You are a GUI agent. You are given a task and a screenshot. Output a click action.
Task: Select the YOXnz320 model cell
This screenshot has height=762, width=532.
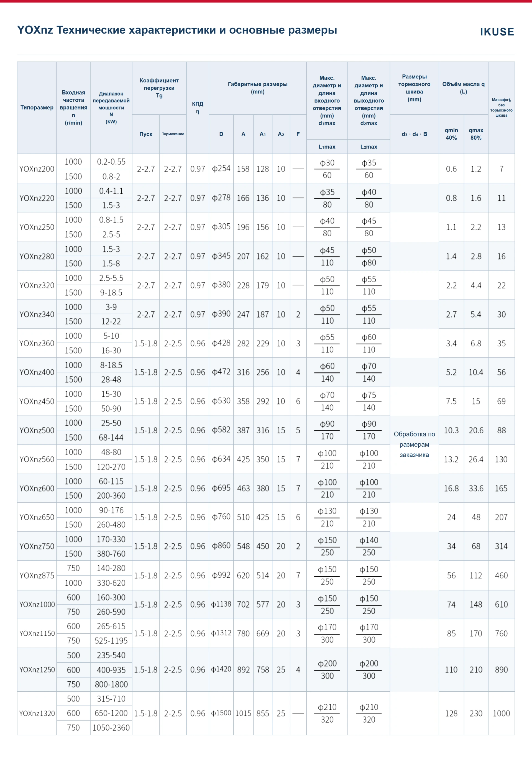coord(37,285)
